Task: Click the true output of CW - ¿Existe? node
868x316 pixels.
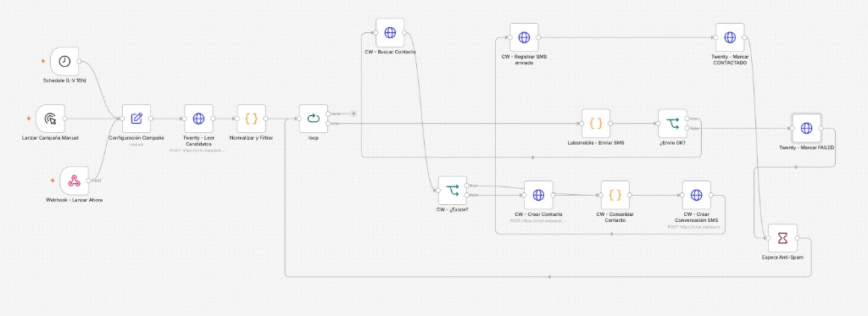Action: 467,186
